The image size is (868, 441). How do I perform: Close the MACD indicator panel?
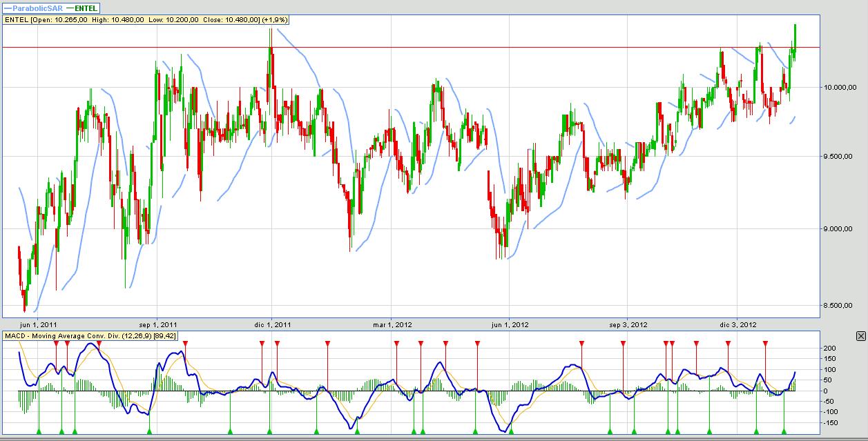860,336
